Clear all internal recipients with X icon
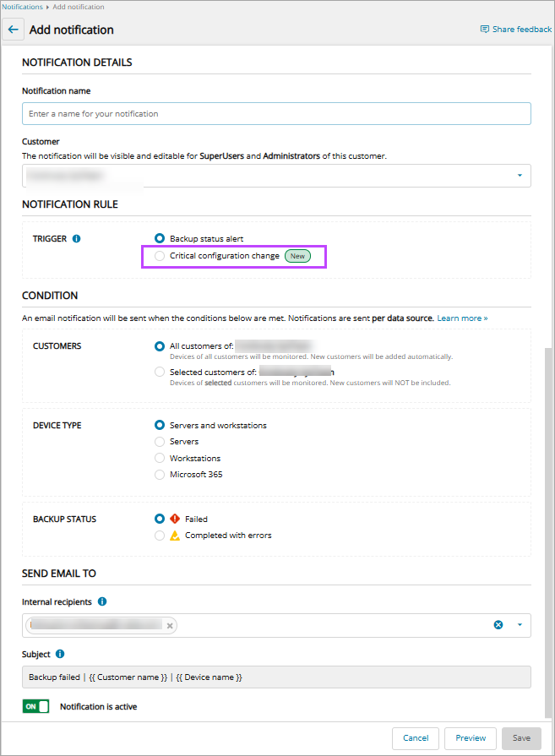 pyautogui.click(x=498, y=625)
